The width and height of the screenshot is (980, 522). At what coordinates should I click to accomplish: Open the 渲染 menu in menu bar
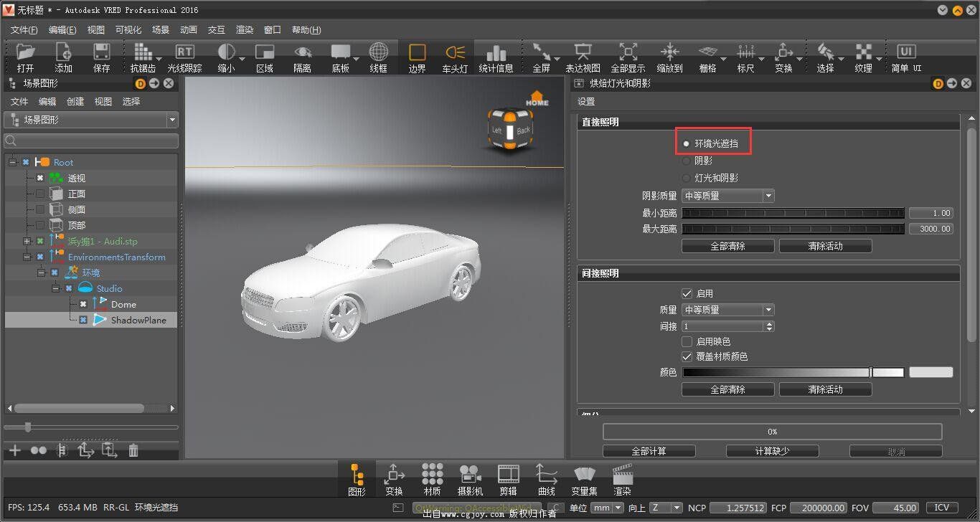pyautogui.click(x=245, y=30)
